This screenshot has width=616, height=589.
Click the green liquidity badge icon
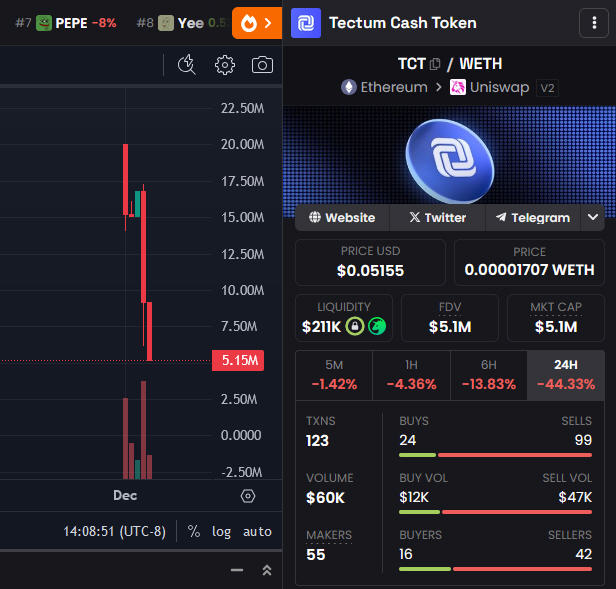pos(377,326)
